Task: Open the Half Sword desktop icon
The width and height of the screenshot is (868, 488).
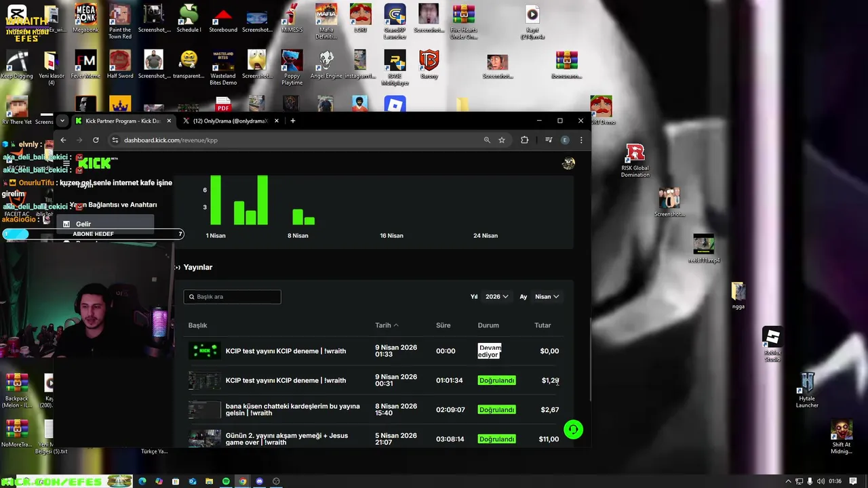Action: click(120, 64)
